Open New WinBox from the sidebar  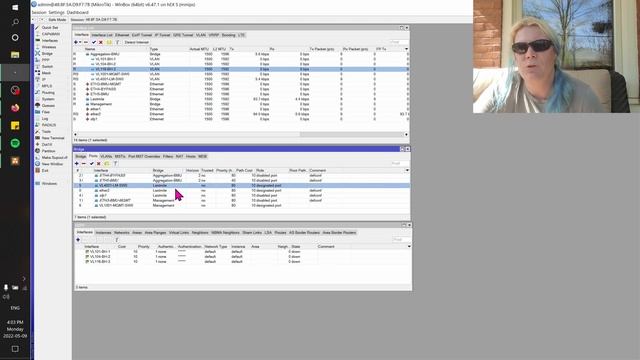[52, 164]
